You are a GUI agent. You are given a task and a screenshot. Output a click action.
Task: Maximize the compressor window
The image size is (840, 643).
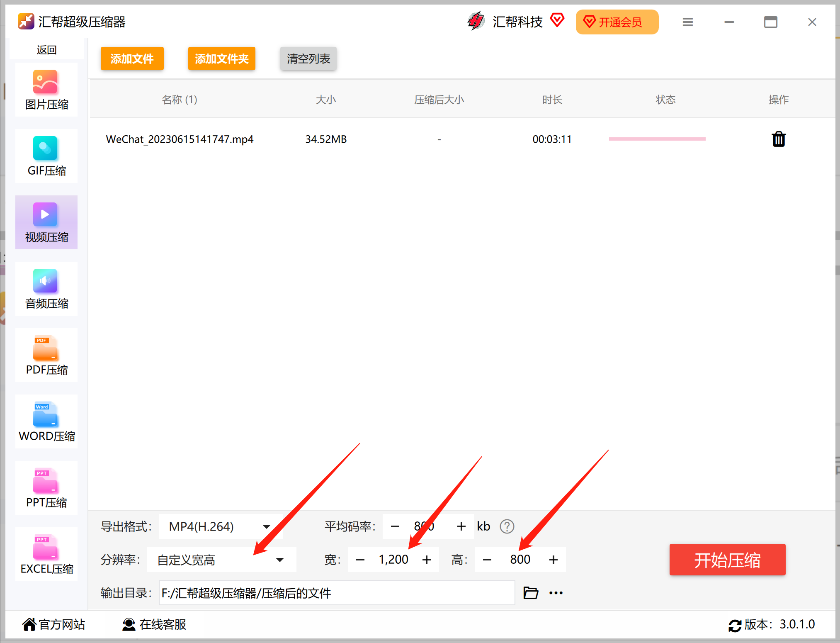[771, 22]
